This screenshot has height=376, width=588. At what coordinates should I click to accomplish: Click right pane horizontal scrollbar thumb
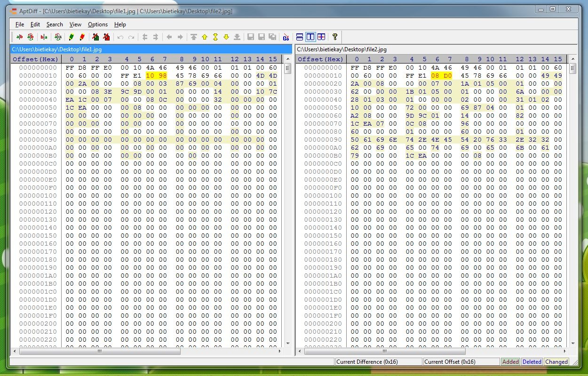coord(385,351)
